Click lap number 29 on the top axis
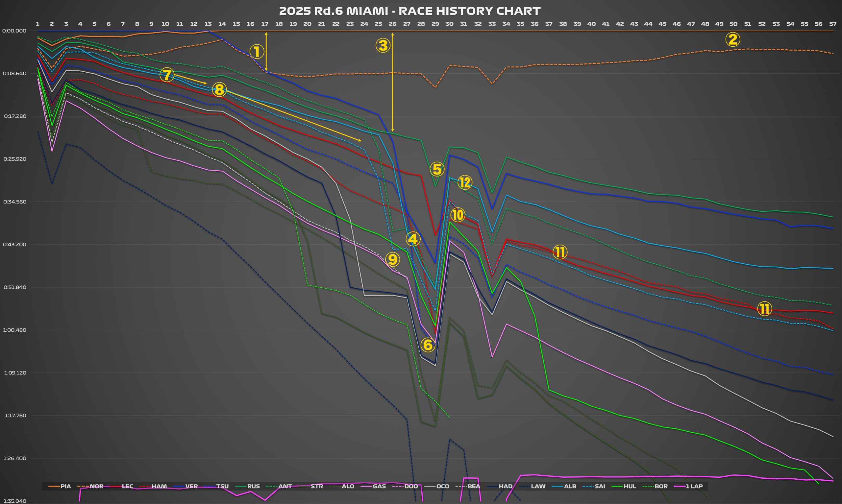Viewport: 842px width, 504px height. (x=435, y=24)
